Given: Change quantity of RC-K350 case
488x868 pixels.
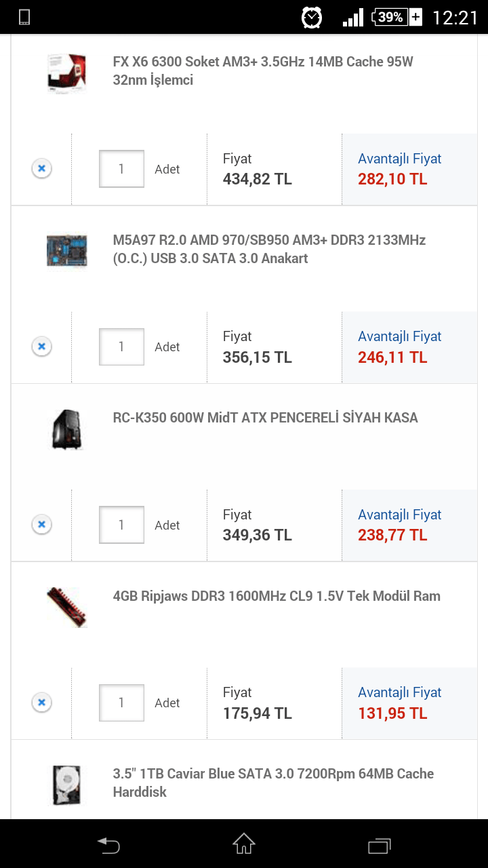Looking at the screenshot, I should pos(121,525).
